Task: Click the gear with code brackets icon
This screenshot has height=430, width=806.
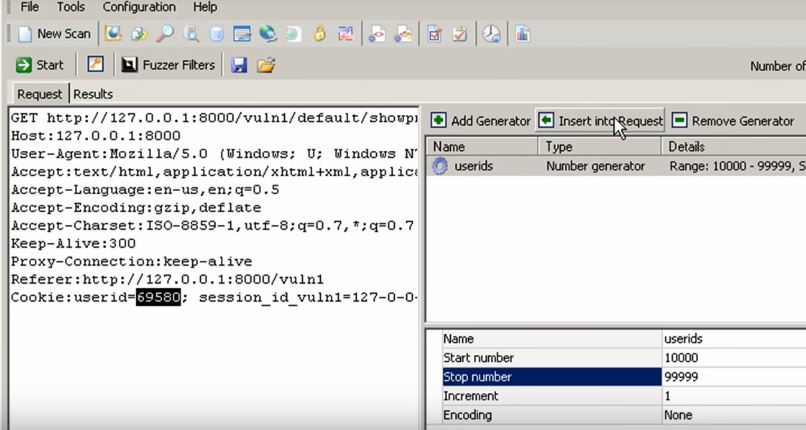Action: 377,34
